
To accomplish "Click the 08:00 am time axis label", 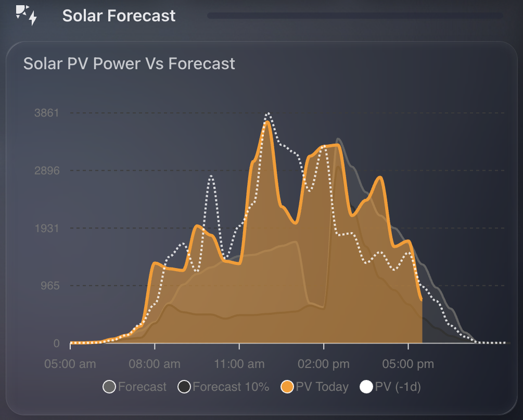I will 155,364.
